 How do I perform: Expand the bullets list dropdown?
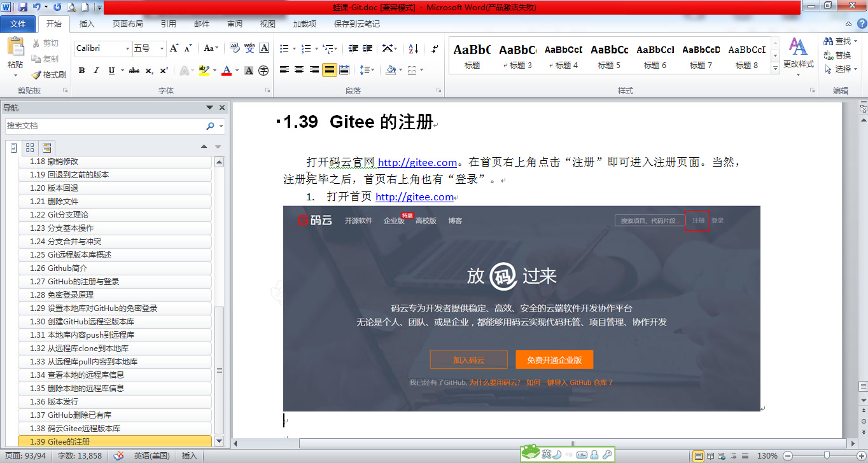293,48
